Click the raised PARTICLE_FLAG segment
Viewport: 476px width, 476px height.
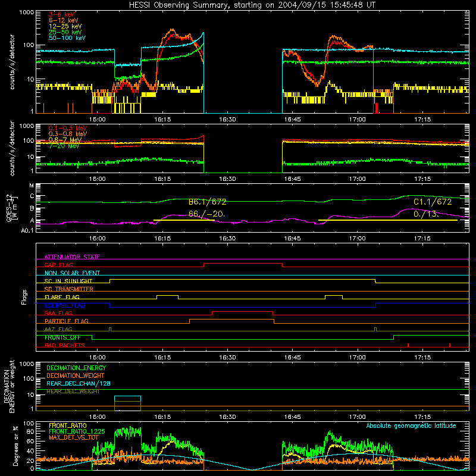[231, 320]
